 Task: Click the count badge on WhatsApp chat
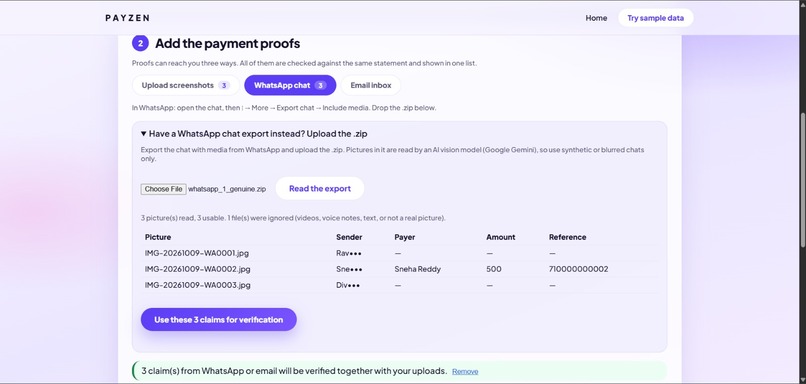(x=320, y=85)
